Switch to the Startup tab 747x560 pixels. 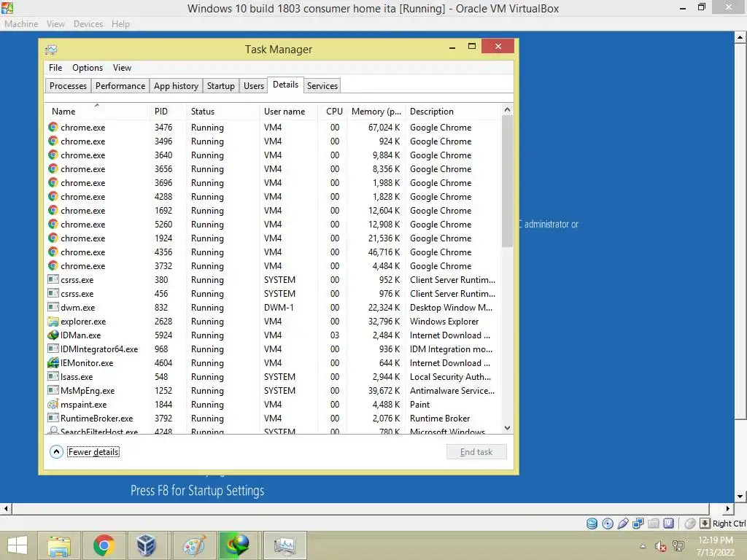tap(220, 86)
